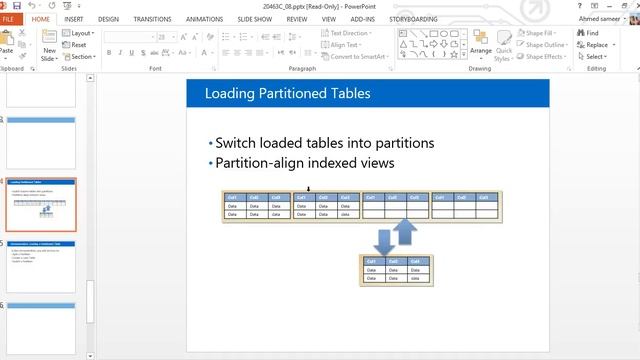Switch to the ANIMATIONS tab
Screen dimensions: 640x360
[204, 19]
